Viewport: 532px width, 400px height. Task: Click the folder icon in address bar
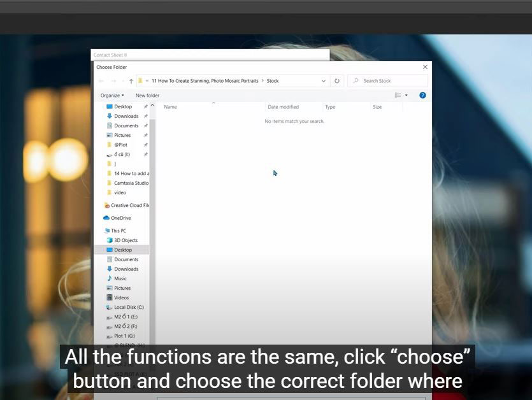(x=140, y=81)
